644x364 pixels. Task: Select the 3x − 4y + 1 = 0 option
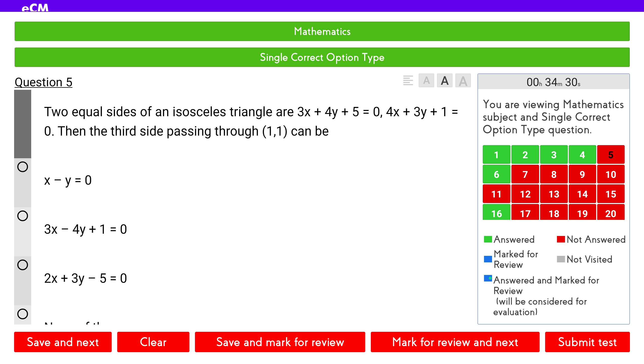coord(23,216)
